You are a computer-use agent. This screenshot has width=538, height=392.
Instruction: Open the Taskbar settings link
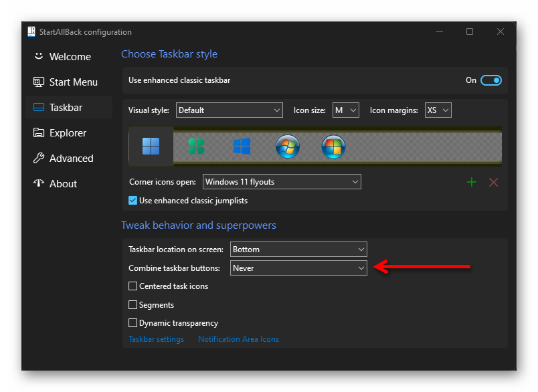coord(156,339)
